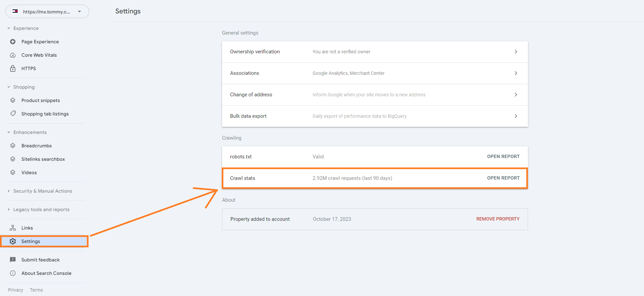
Task: Collapse the Enhancements section
Action: coord(9,132)
